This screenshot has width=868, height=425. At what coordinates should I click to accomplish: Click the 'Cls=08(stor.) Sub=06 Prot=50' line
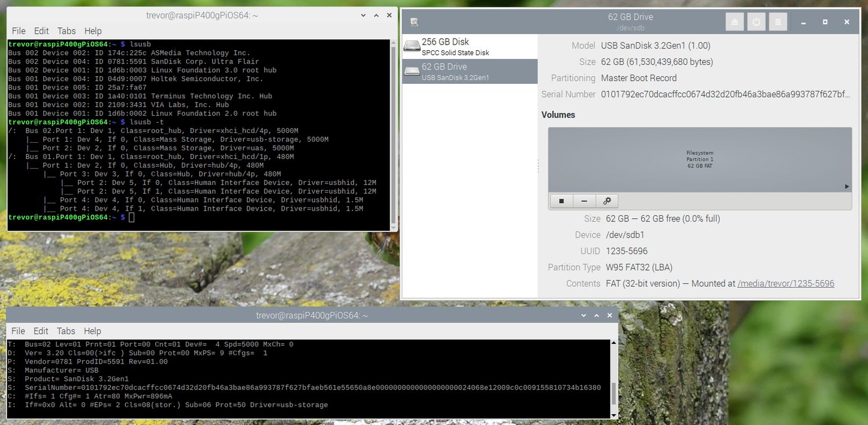[168, 405]
